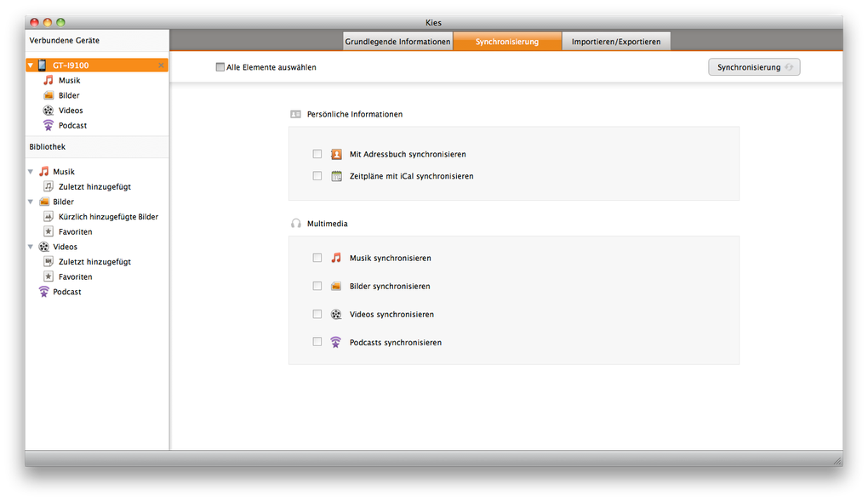Enable the Videos synchronisieren checkbox
Image resolution: width=868 pixels, height=501 pixels.
point(317,314)
